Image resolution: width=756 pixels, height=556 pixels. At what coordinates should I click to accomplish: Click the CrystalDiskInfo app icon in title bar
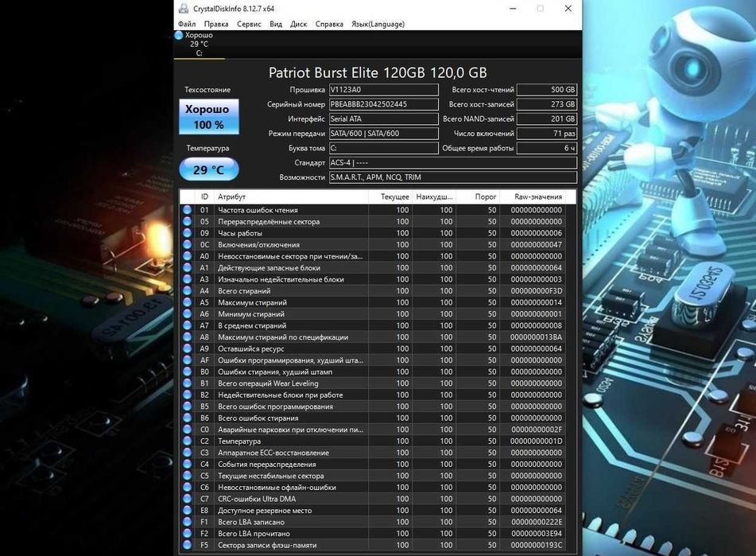coord(183,8)
